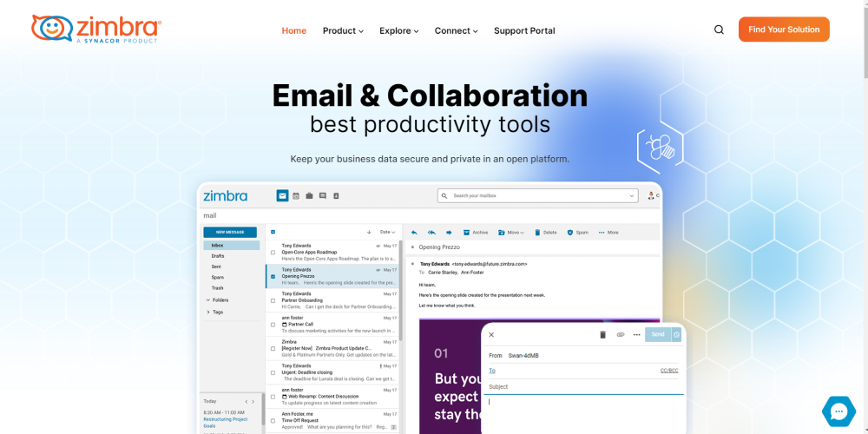Image resolution: width=868 pixels, height=434 pixels.
Task: Click the Zimbra Synacor logo
Action: click(97, 29)
